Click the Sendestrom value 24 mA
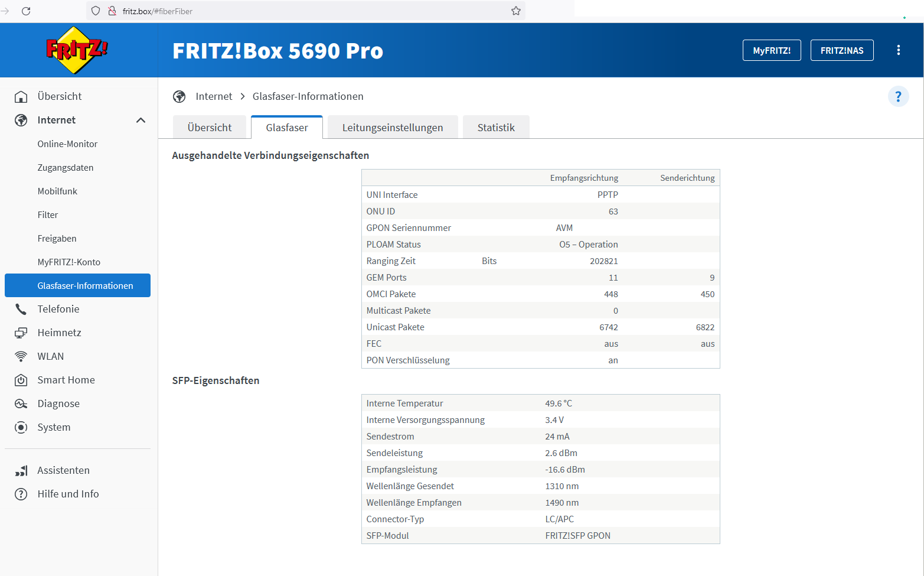Image resolution: width=924 pixels, height=576 pixels. coord(557,437)
